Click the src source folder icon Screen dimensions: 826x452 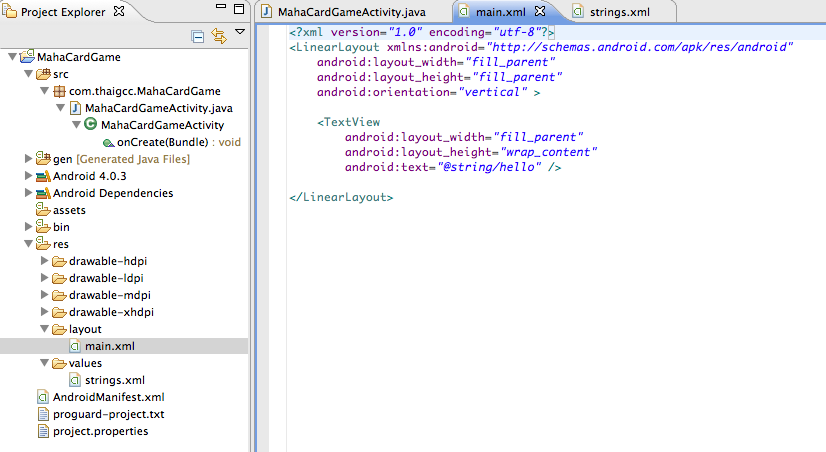pyautogui.click(x=43, y=74)
